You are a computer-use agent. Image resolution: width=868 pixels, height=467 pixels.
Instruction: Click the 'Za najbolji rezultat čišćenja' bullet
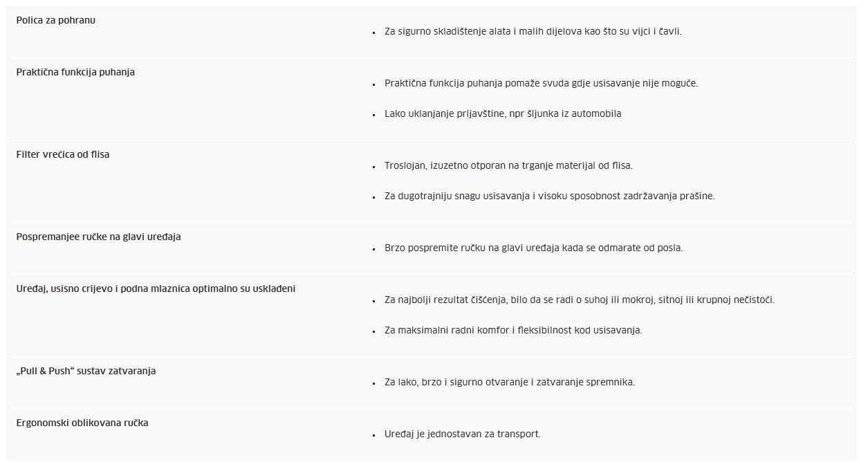580,300
